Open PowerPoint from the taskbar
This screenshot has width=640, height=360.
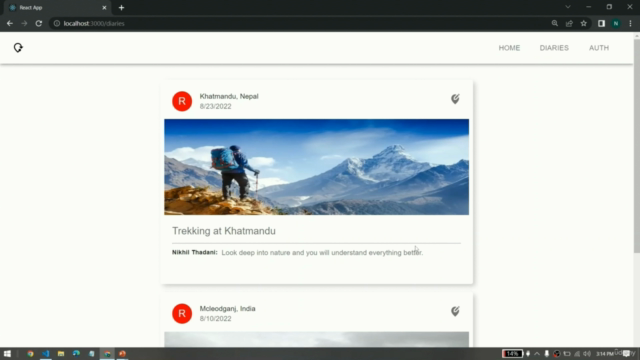point(122,354)
